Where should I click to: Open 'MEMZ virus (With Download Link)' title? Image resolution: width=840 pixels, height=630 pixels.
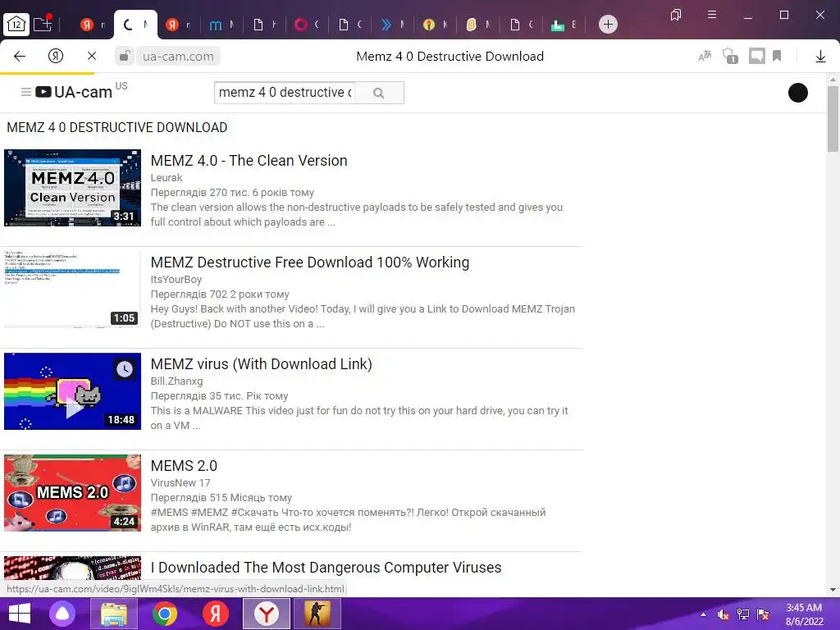[x=262, y=364]
